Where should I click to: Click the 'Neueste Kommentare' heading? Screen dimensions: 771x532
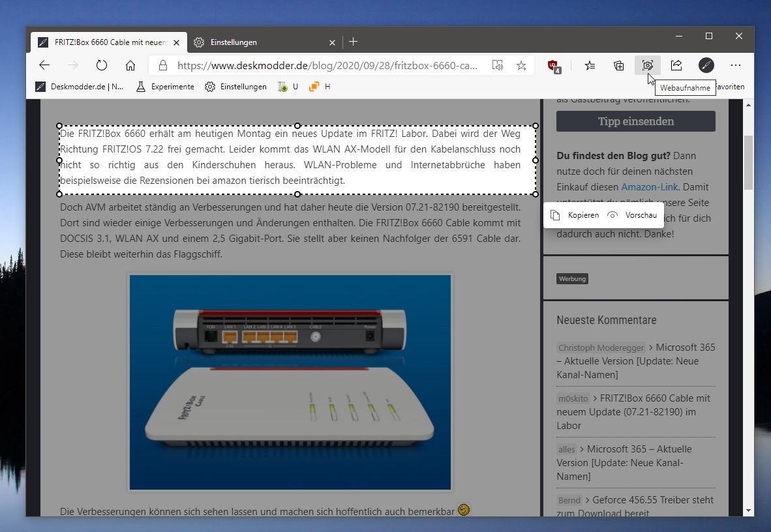[606, 320]
